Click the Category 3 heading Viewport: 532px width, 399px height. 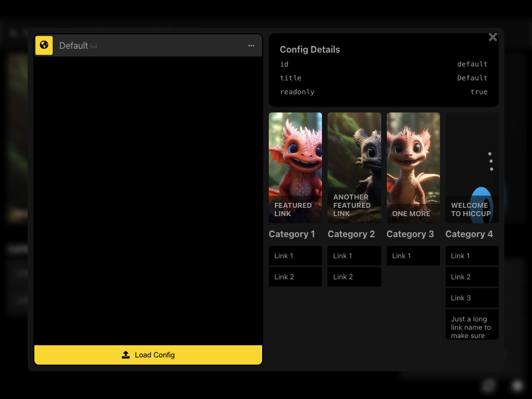point(410,234)
